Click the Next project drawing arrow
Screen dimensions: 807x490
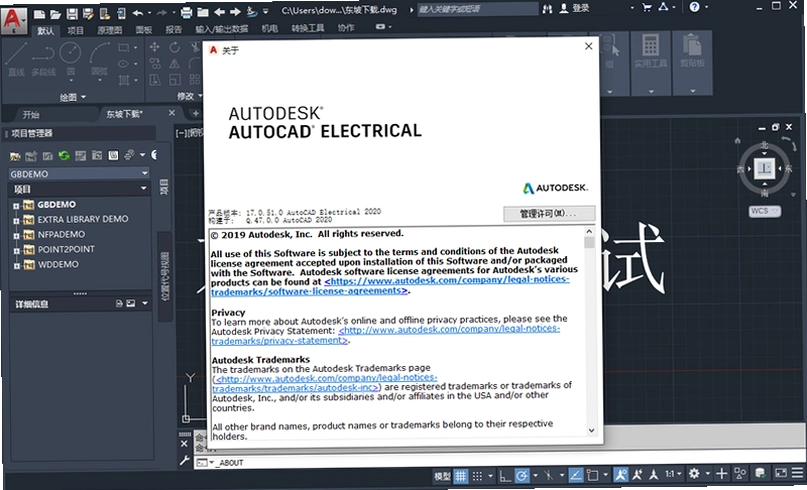pos(236,12)
